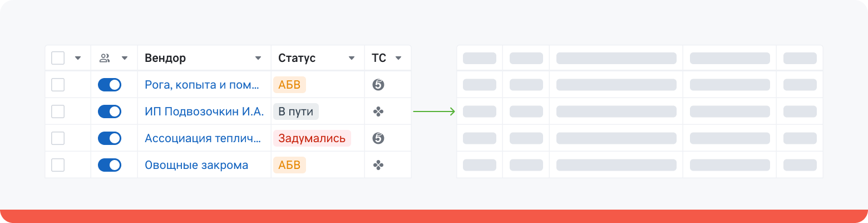Disable the switch for ИП Подвозочкин И.А.
The width and height of the screenshot is (868, 223).
coord(110,111)
